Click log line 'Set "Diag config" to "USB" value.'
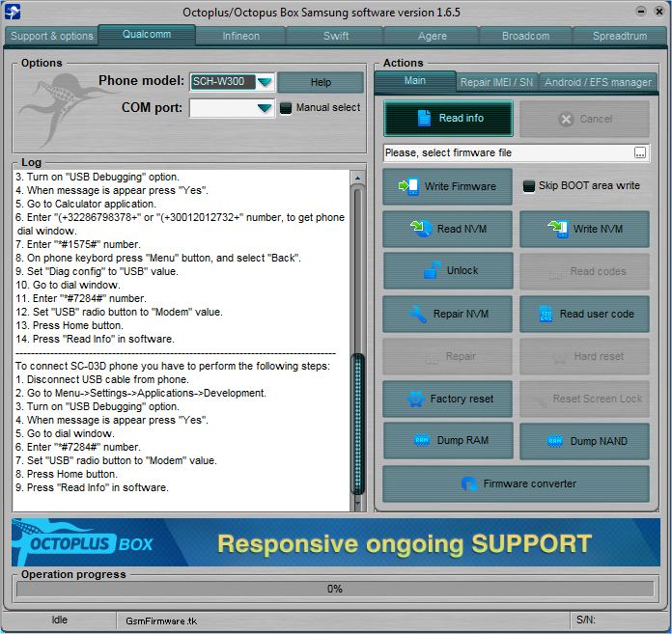The height and width of the screenshot is (634, 672). coord(97,271)
